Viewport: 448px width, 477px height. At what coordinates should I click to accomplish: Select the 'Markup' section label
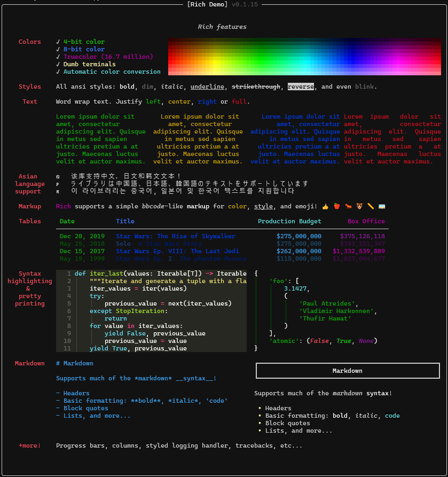coord(29,206)
